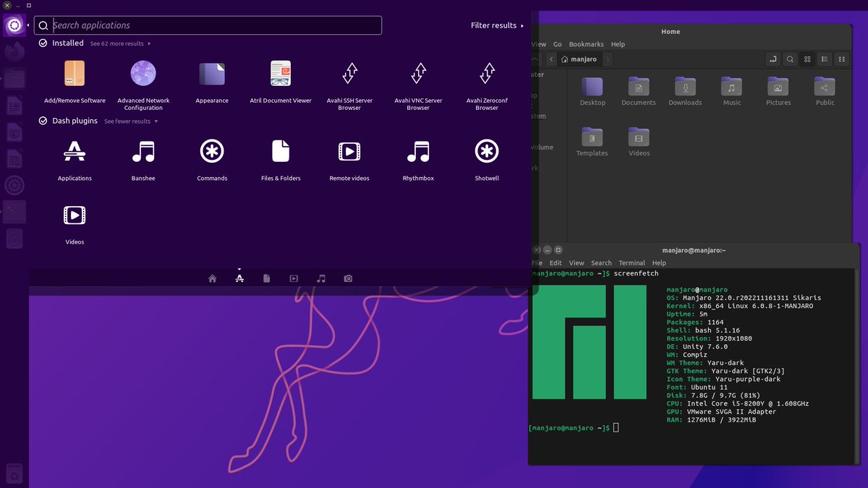This screenshot has width=868, height=488.
Task: Switch to the Applications lens icon
Action: click(x=239, y=278)
